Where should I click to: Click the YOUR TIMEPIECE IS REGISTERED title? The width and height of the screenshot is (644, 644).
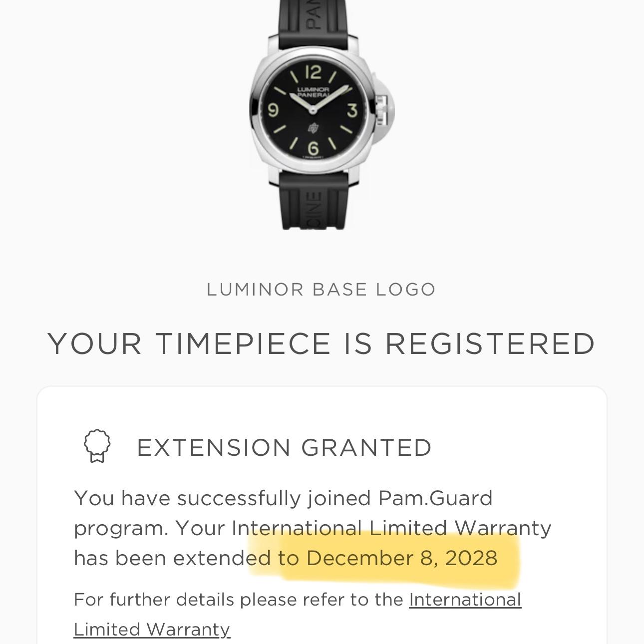pyautogui.click(x=322, y=344)
